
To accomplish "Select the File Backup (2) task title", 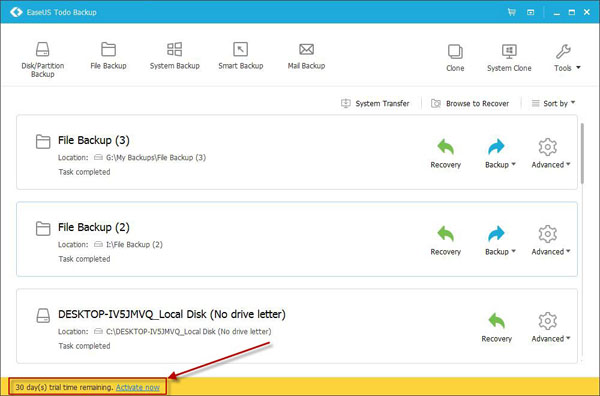I will click(x=94, y=227).
